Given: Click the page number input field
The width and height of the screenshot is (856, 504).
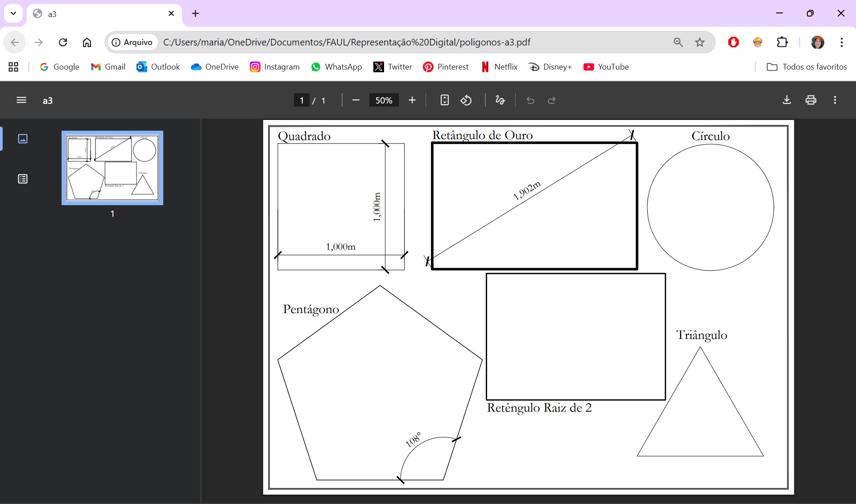Looking at the screenshot, I should 302,100.
